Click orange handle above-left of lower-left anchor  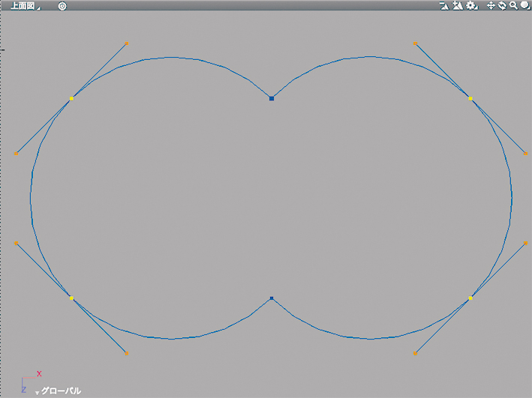pos(16,243)
